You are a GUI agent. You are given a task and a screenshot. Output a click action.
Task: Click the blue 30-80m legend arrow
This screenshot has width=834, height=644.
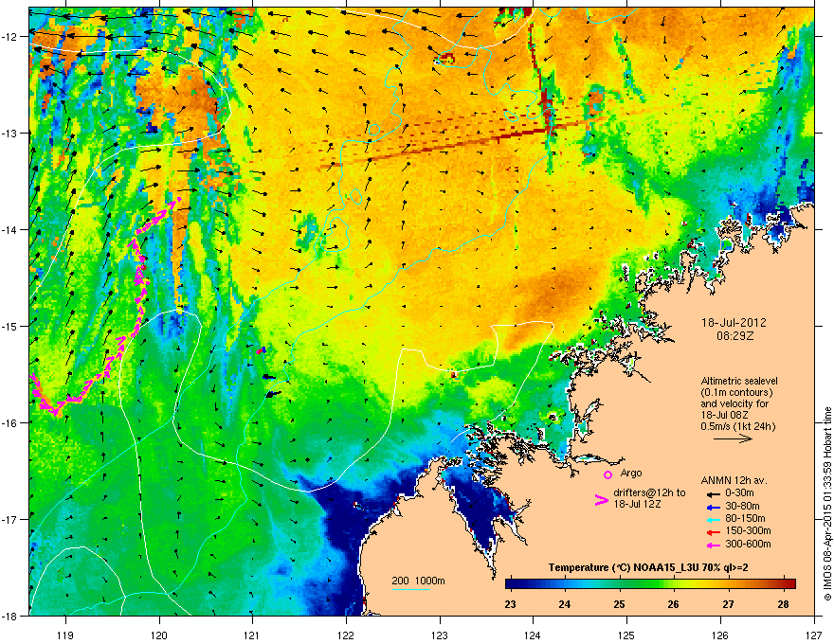713,507
